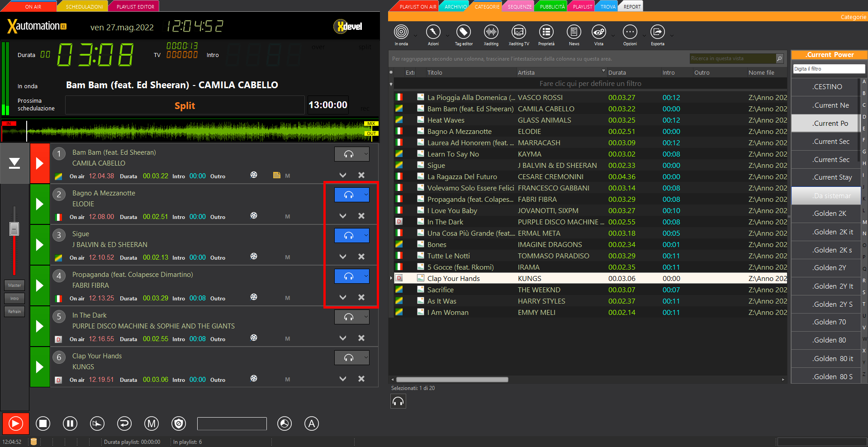The image size is (868, 447).
Task: Open the SEQUENZE tab
Action: (520, 7)
